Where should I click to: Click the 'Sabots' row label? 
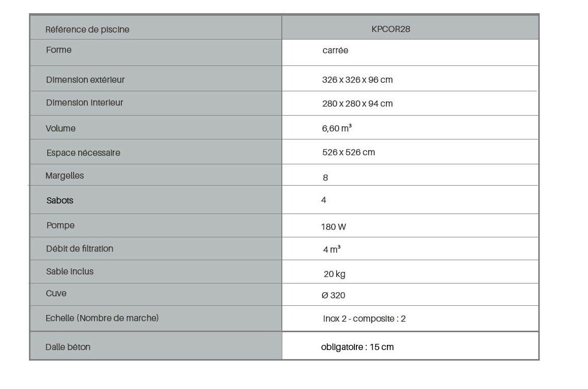pyautogui.click(x=60, y=200)
